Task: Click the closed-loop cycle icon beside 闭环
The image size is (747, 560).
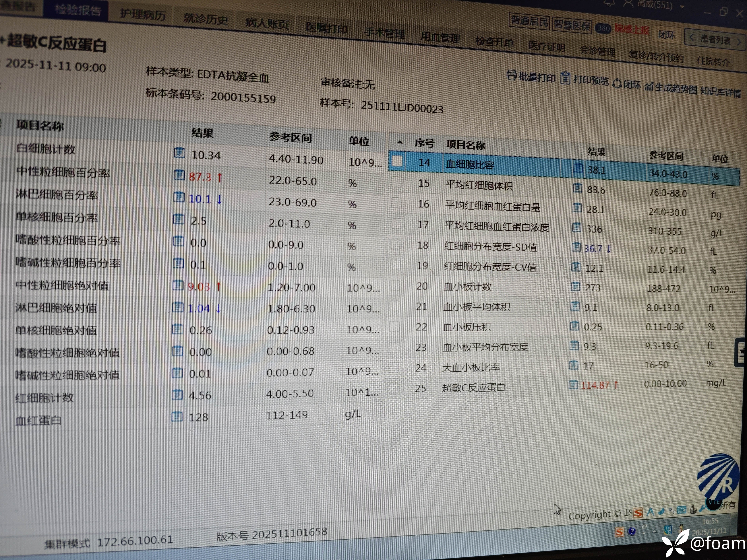Action: [617, 83]
